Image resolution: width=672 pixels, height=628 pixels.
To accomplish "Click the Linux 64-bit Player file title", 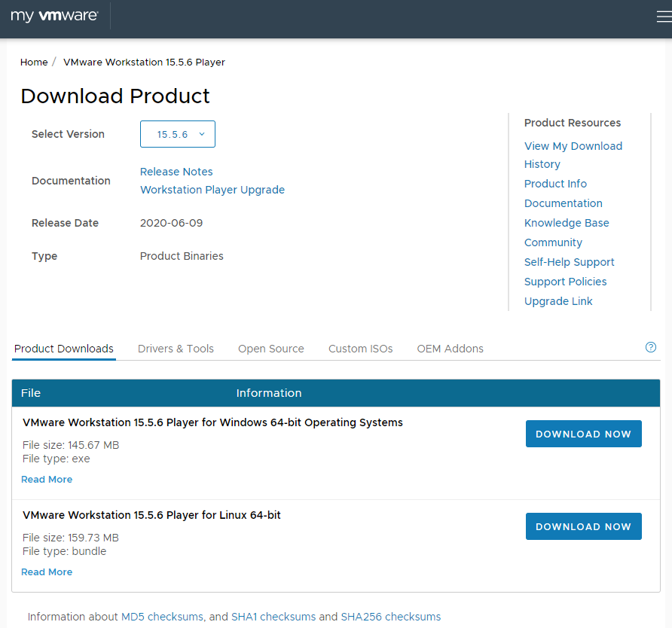I will (x=151, y=515).
